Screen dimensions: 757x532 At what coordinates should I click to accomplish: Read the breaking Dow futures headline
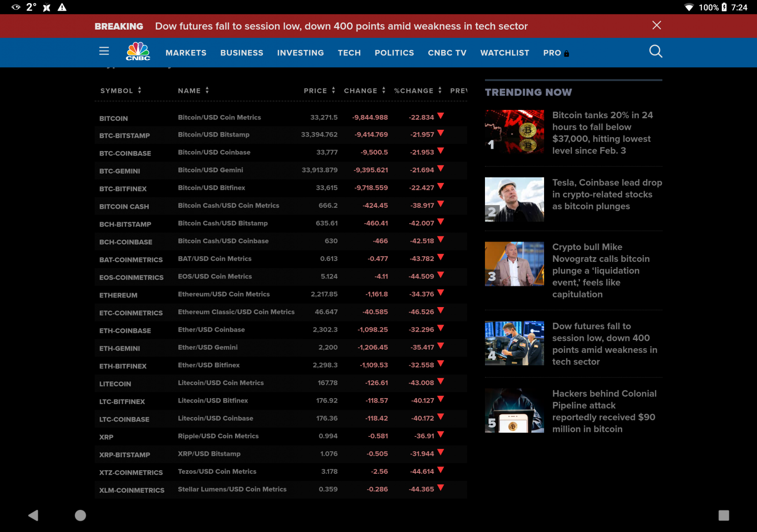click(x=341, y=26)
